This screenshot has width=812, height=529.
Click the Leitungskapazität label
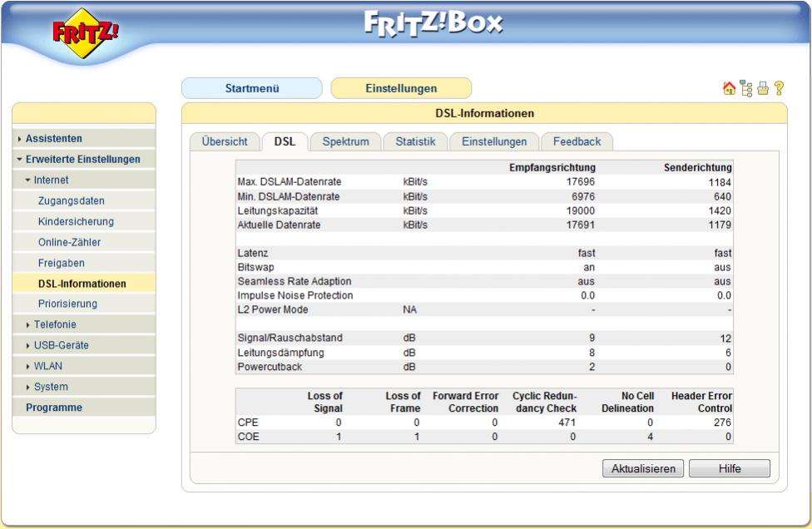click(278, 210)
